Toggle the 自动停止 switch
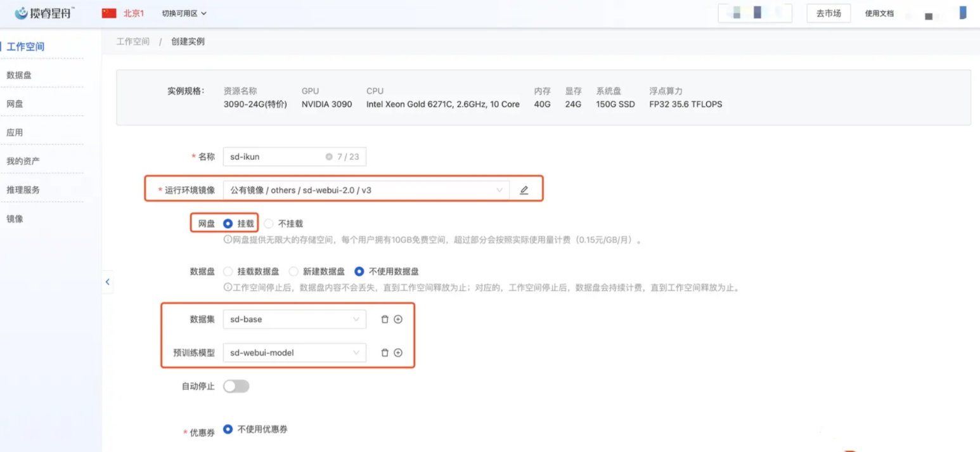The image size is (980, 452). coord(236,385)
